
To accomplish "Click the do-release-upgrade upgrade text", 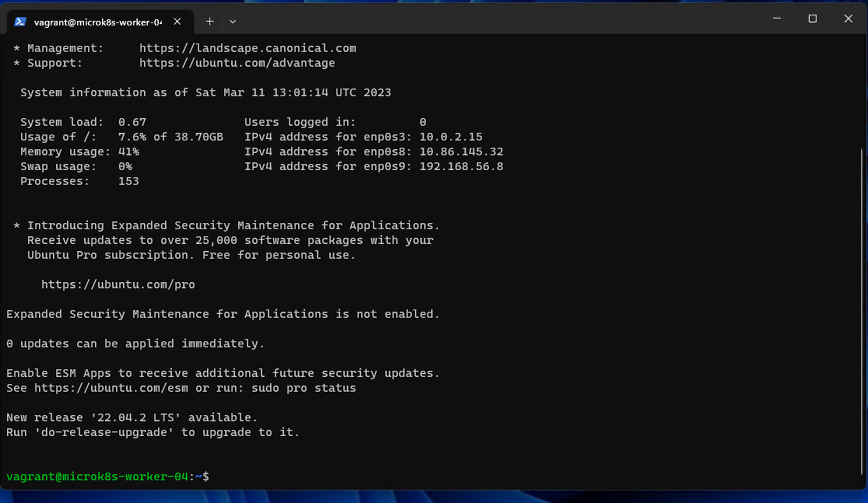I will (x=103, y=432).
